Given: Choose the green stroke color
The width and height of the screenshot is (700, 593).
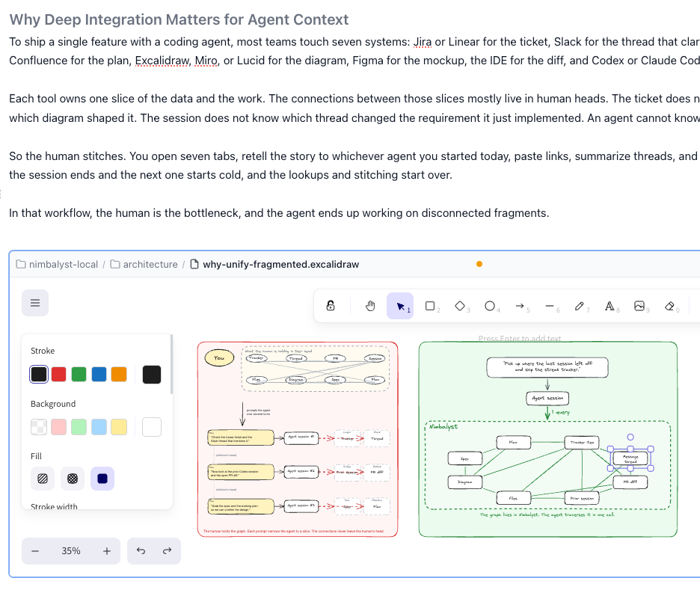Looking at the screenshot, I should (x=79, y=374).
